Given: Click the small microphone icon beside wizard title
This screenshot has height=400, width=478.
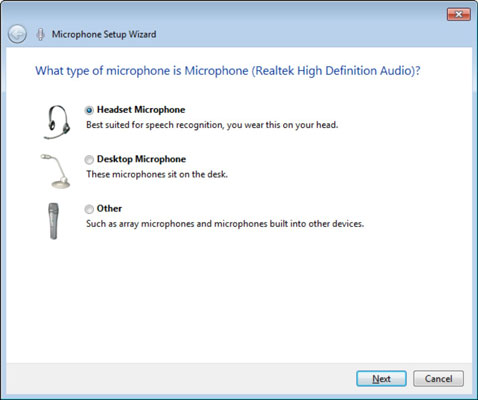Looking at the screenshot, I should pos(40,34).
